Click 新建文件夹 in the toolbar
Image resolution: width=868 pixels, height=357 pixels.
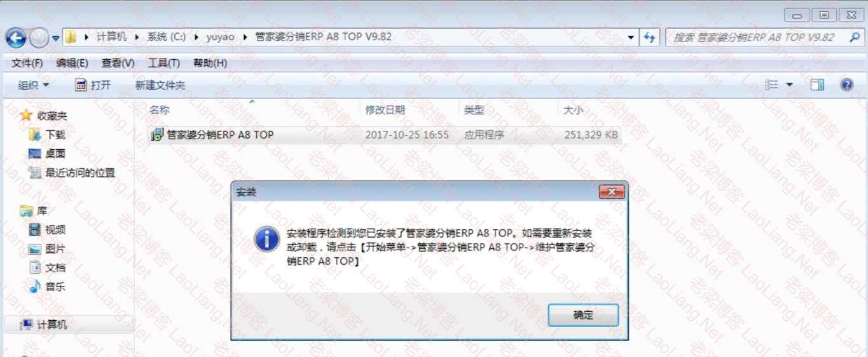click(160, 85)
